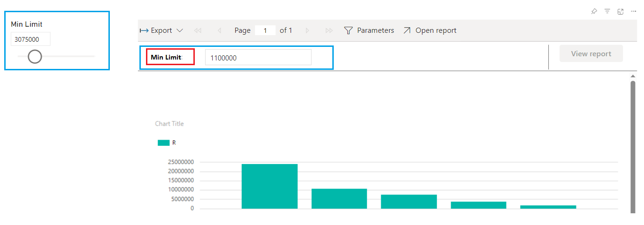Viewport: 644px width, 225px height.
Task: Click the R legend swatch
Action: click(x=163, y=142)
